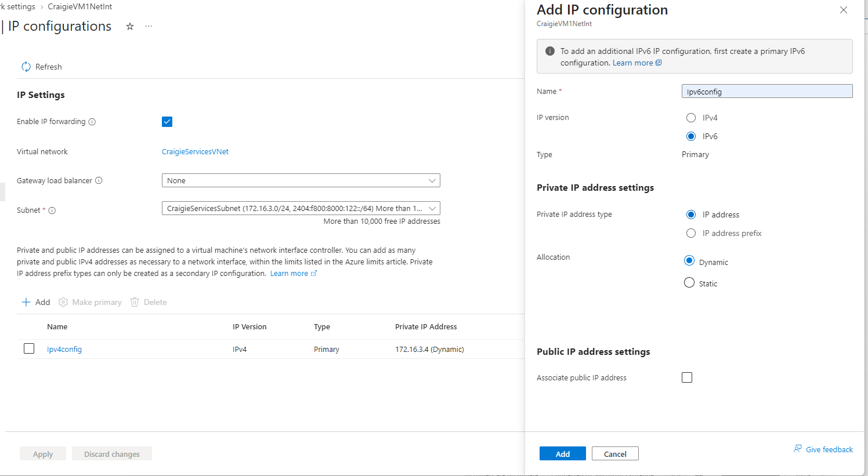Favorite this page with the star icon

click(130, 26)
